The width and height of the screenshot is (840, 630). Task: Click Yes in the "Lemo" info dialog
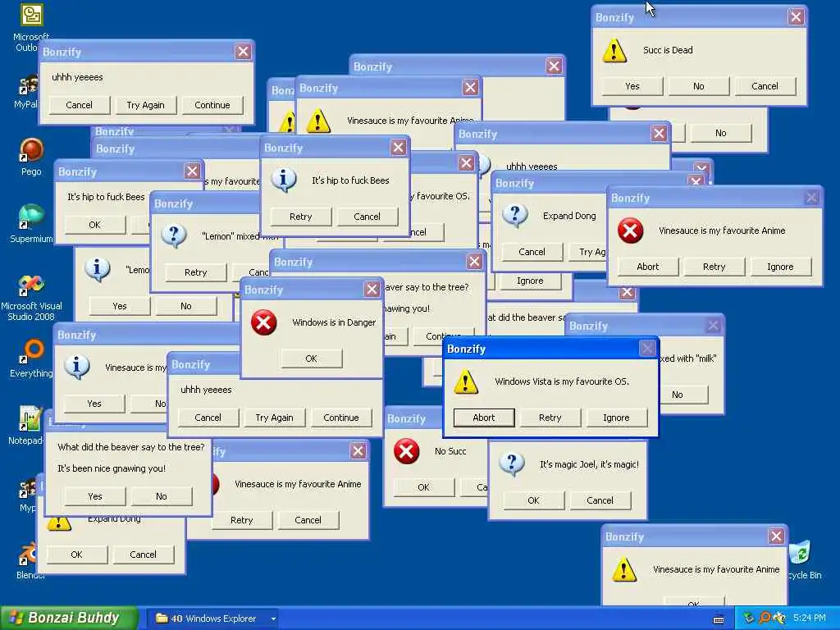[x=120, y=306]
